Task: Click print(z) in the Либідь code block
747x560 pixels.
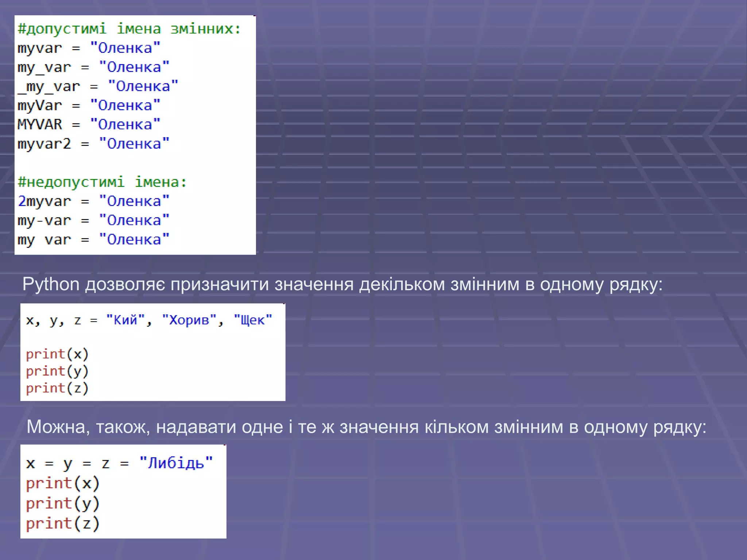Action: point(63,524)
